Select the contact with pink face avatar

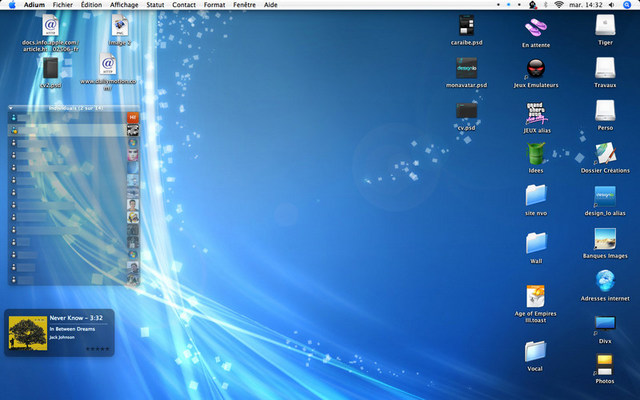point(74,155)
